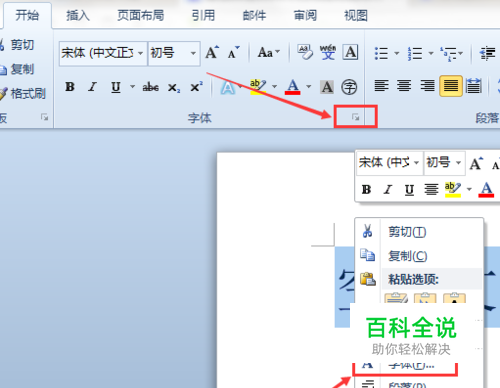Click grow font icon on mini toolbar

(x=476, y=163)
